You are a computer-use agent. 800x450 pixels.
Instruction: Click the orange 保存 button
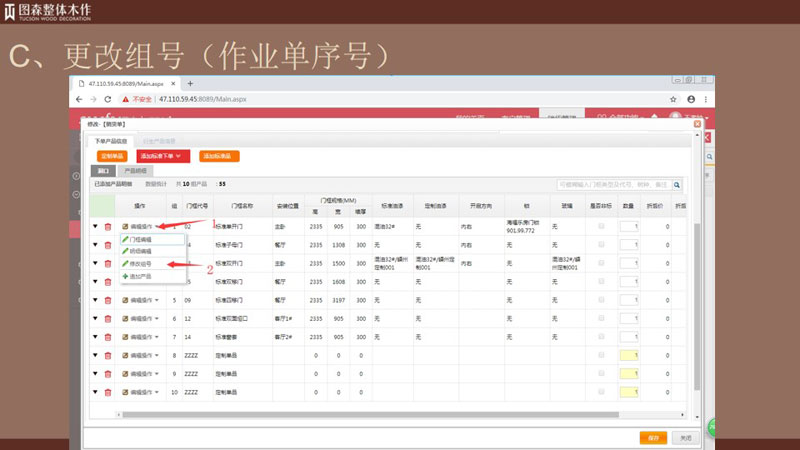click(653, 437)
